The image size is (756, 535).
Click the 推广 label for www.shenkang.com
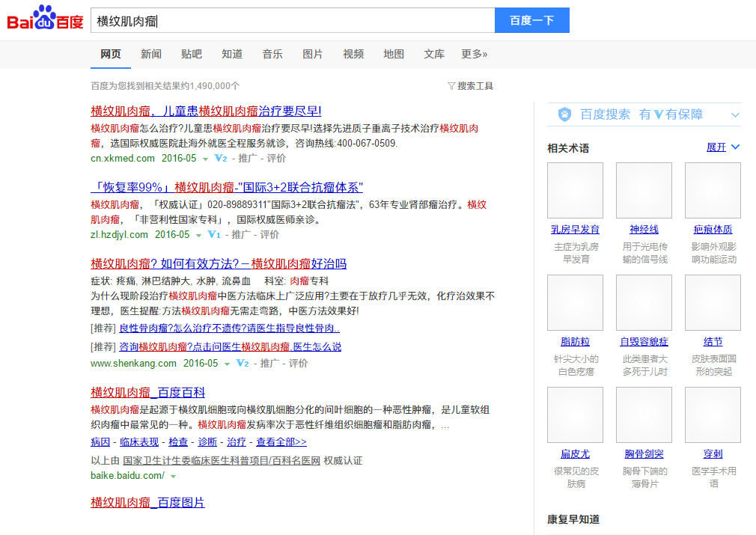coord(270,364)
